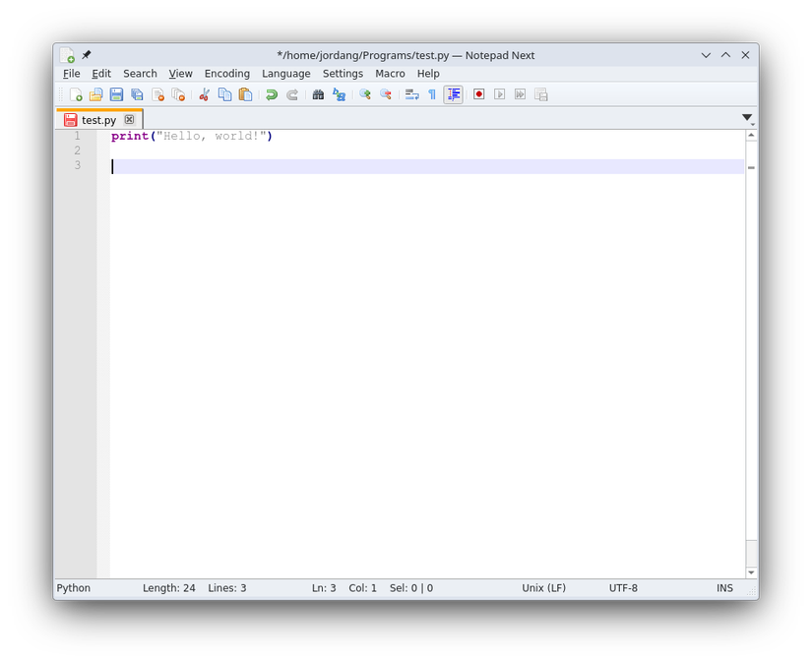Start recording a macro

coord(478,93)
